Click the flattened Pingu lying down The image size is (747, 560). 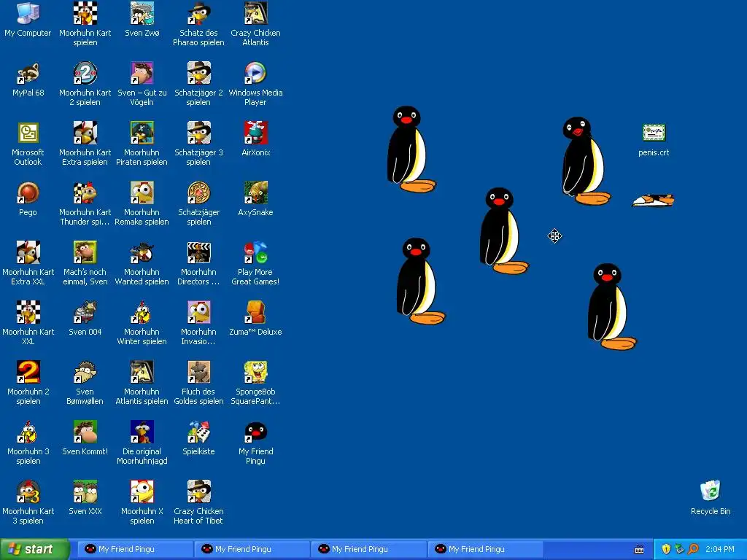click(653, 201)
